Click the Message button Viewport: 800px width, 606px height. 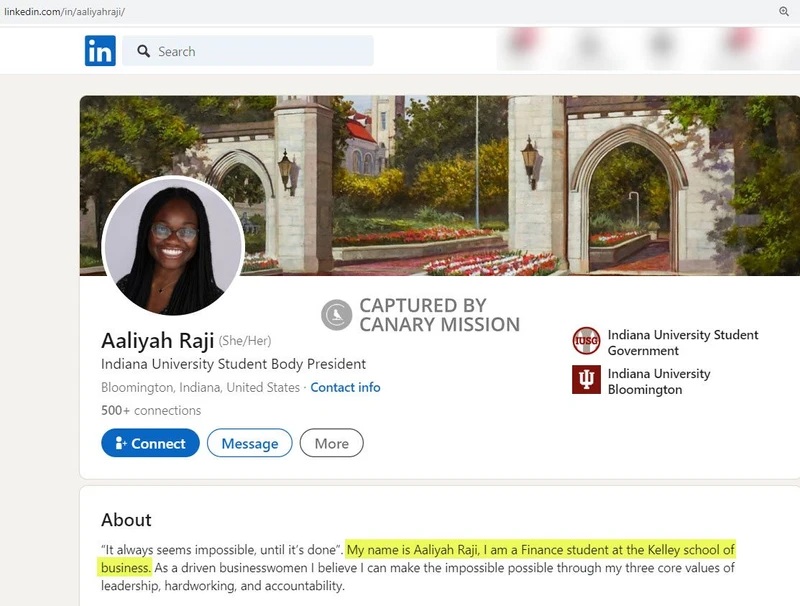pyautogui.click(x=249, y=443)
